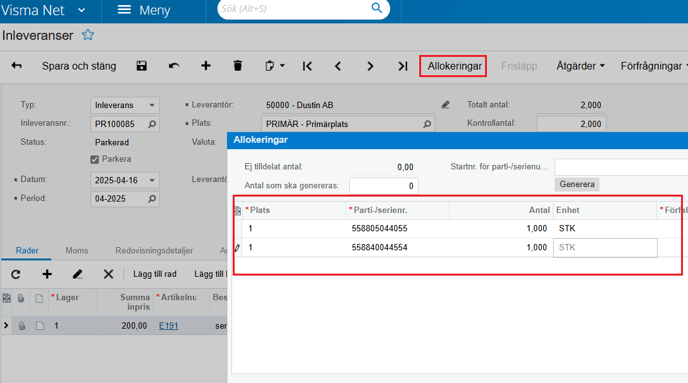
Task: Click lookup magnifier in Plats field
Action: [x=426, y=124]
